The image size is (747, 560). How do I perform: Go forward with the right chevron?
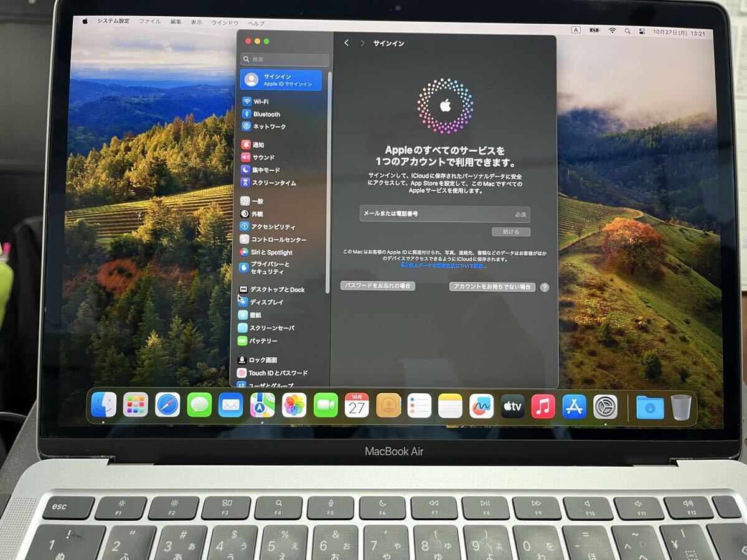click(x=363, y=43)
